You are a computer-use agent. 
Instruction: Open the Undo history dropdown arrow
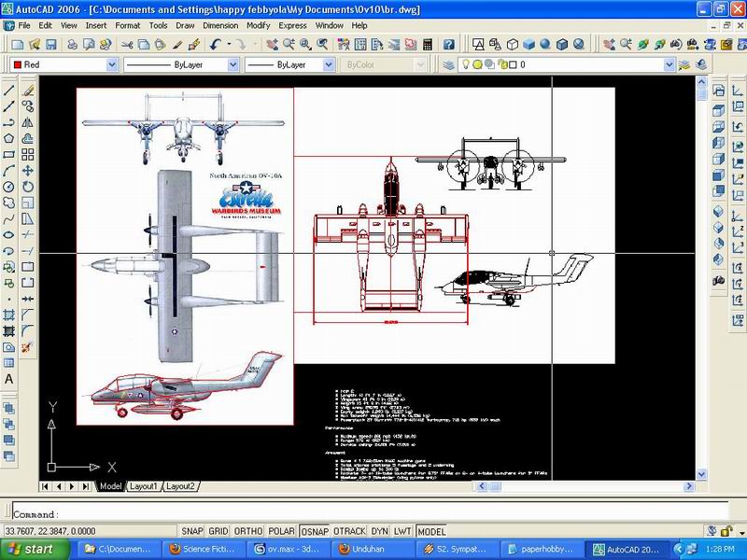tap(229, 45)
